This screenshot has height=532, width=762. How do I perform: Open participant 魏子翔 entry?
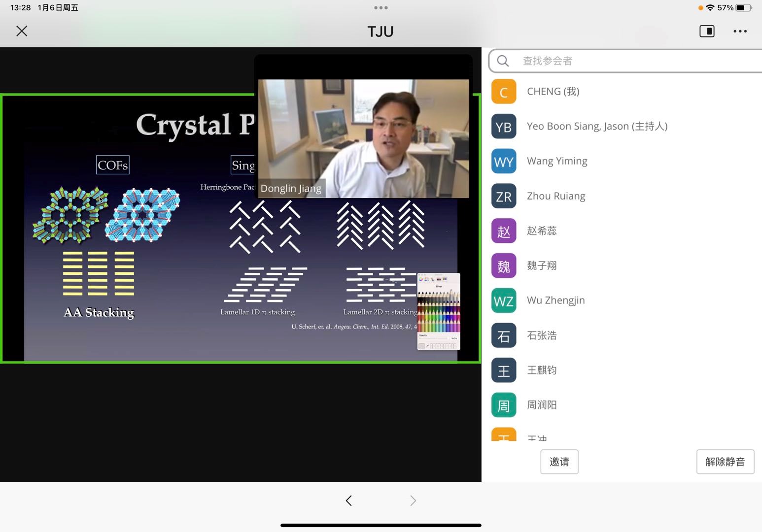(x=542, y=266)
